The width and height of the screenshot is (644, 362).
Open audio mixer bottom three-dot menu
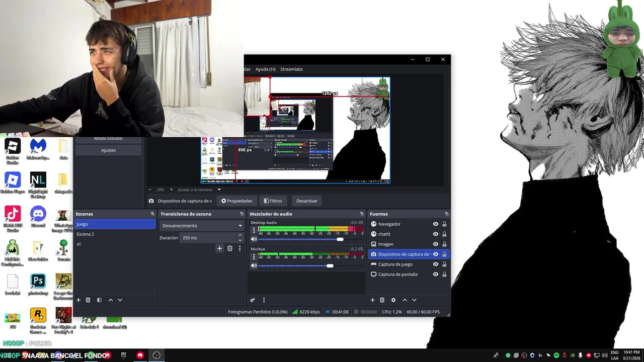(x=264, y=300)
